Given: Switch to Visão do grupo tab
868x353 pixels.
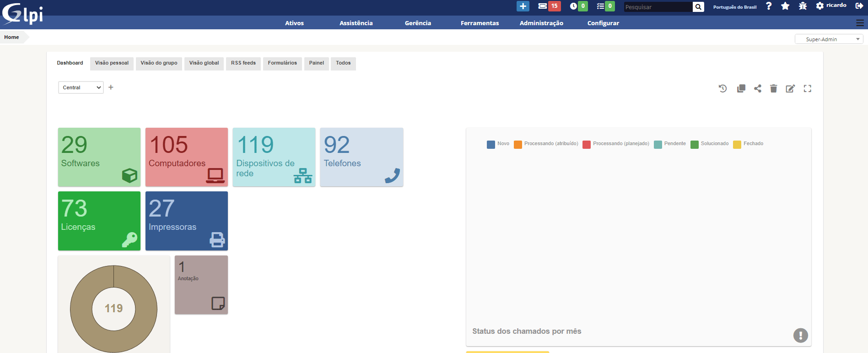Looking at the screenshot, I should click(x=159, y=63).
